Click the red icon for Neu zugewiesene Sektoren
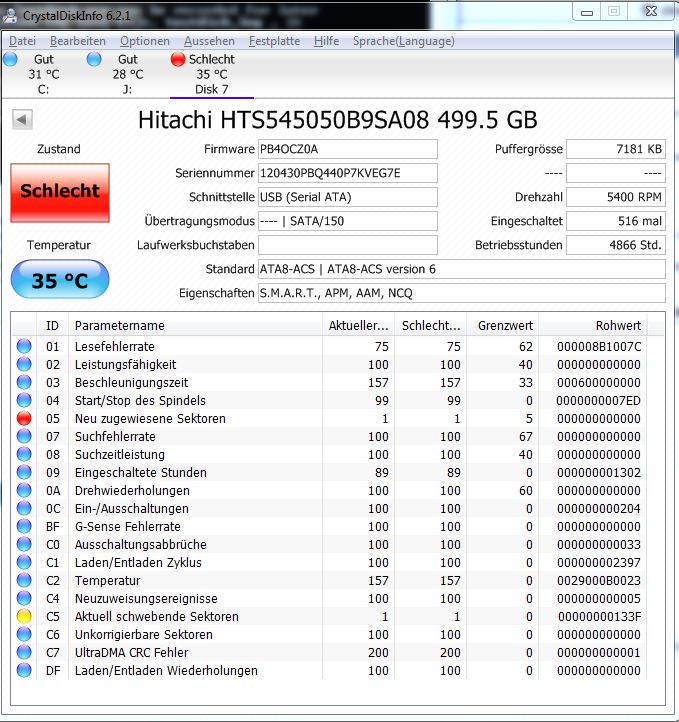Screen dimensions: 679x722 [x=24, y=418]
